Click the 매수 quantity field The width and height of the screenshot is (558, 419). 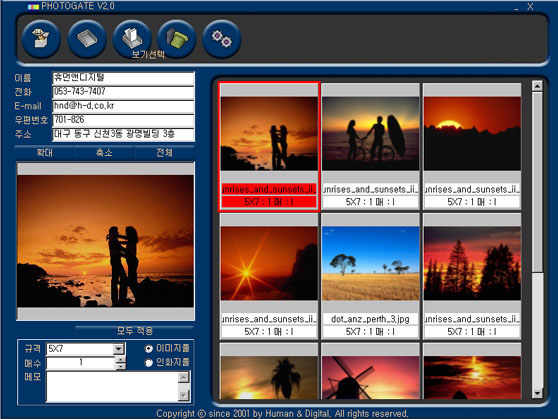(81, 363)
